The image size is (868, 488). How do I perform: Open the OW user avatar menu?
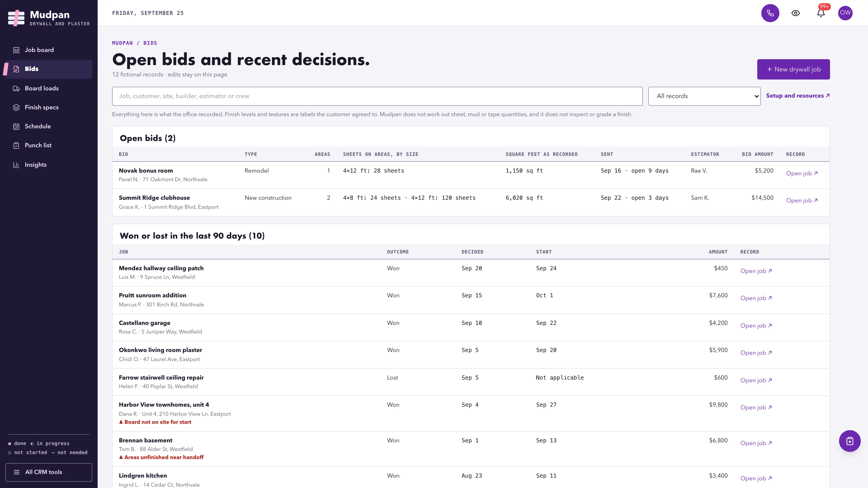pos(845,13)
